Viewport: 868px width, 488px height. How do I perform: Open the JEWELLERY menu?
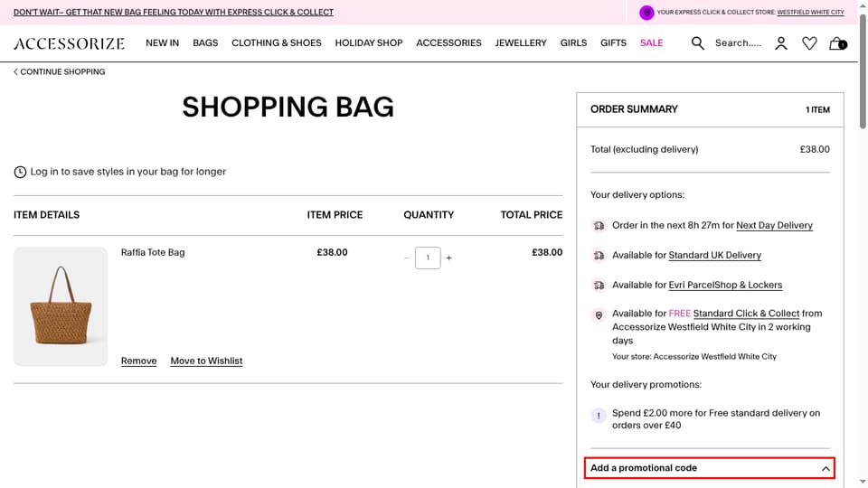click(x=521, y=43)
